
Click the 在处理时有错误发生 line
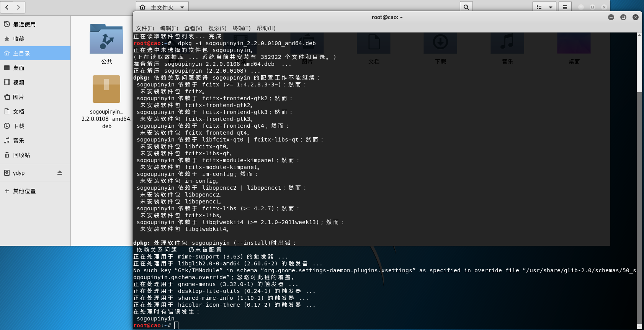[x=167, y=312]
